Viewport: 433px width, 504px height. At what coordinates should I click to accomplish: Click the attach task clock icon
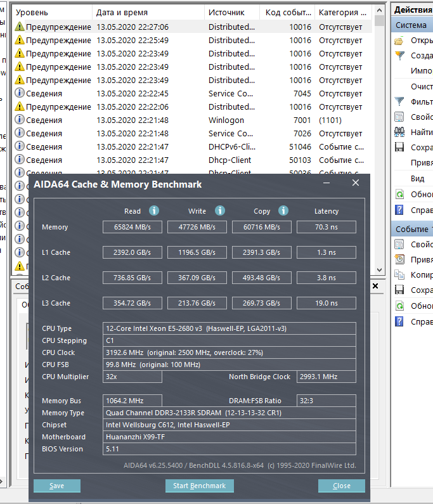399,259
